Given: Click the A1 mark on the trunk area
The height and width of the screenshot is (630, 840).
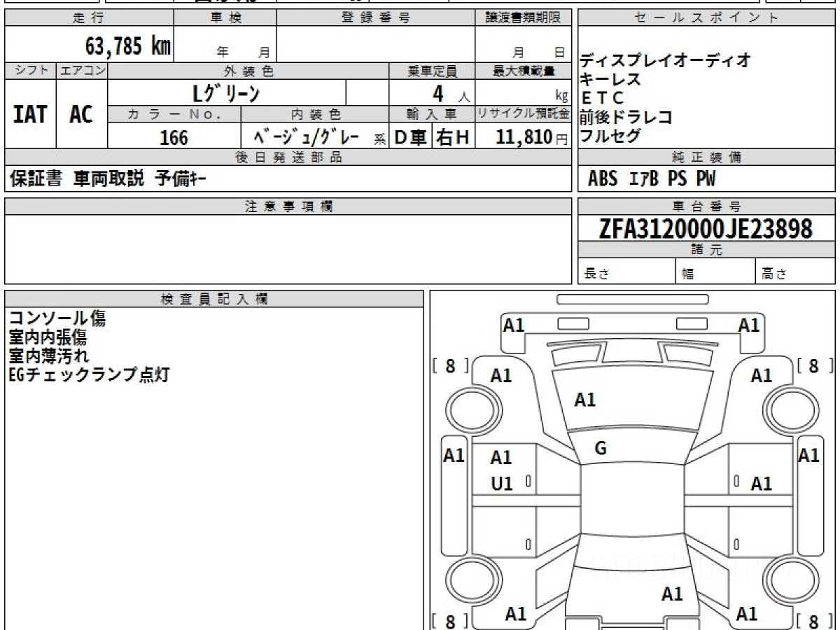Looking at the screenshot, I should (672, 594).
